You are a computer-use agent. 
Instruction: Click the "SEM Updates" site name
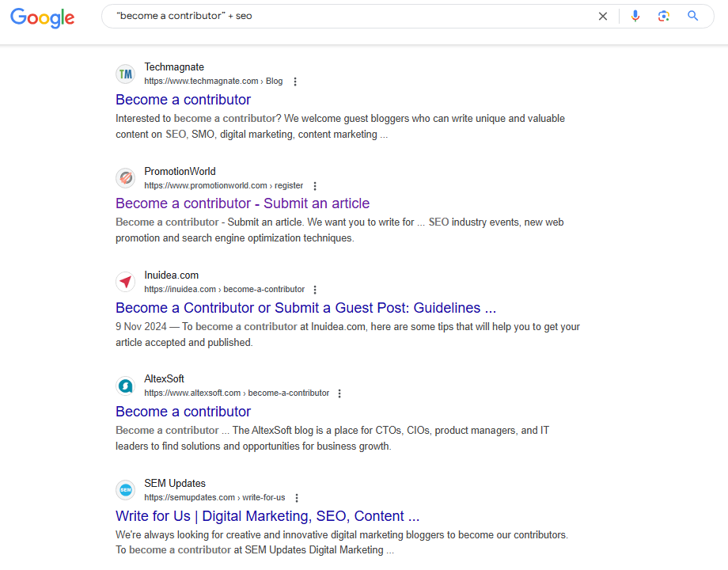coord(175,484)
